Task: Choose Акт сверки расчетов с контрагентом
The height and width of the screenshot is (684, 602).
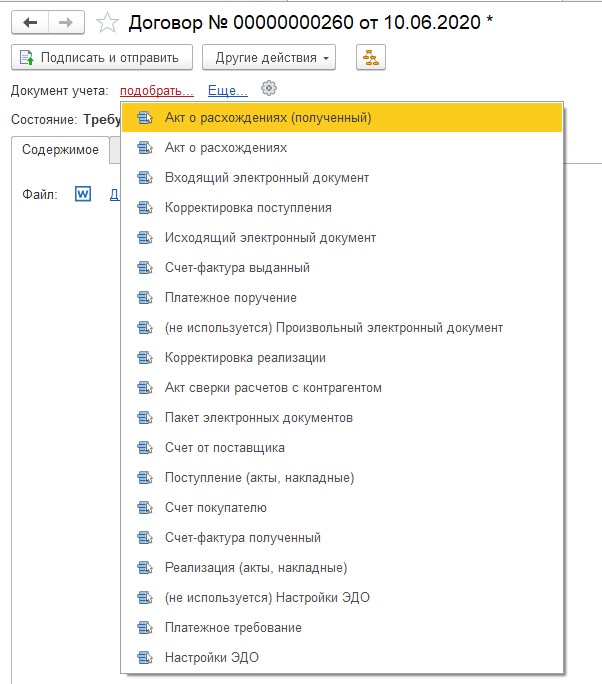Action: [x=342, y=387]
